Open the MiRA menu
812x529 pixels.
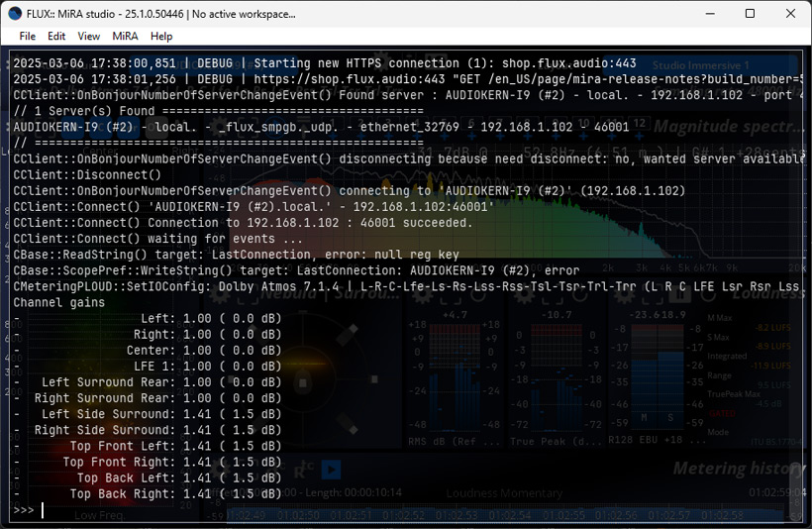126,37
